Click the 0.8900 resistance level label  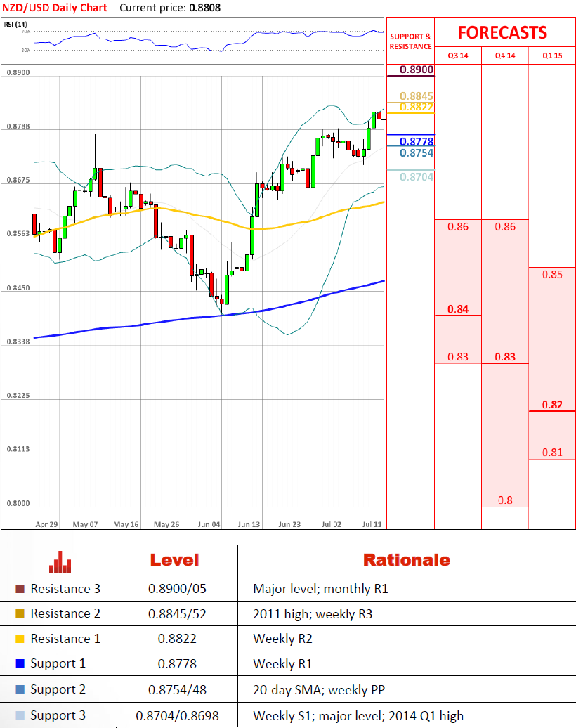coord(417,70)
